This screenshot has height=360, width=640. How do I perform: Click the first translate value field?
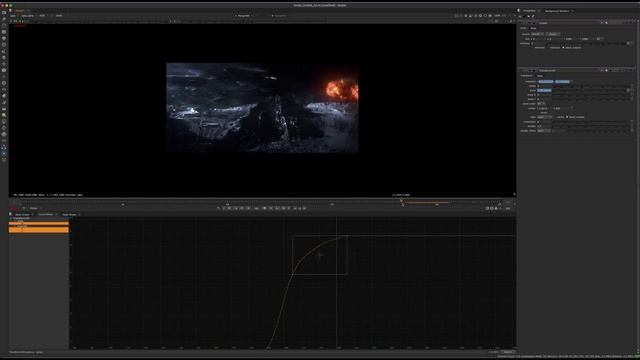546,82
